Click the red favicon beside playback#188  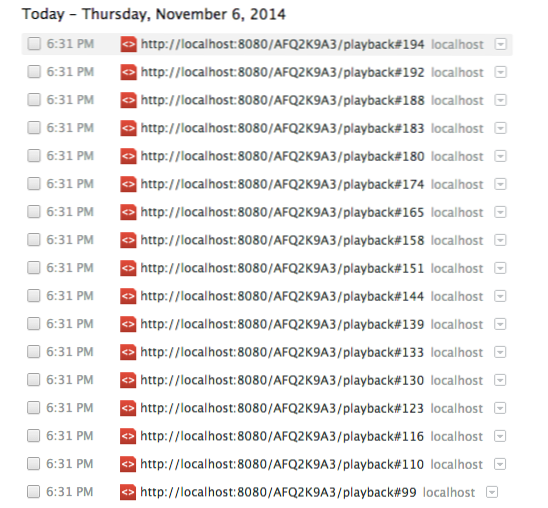click(x=128, y=100)
